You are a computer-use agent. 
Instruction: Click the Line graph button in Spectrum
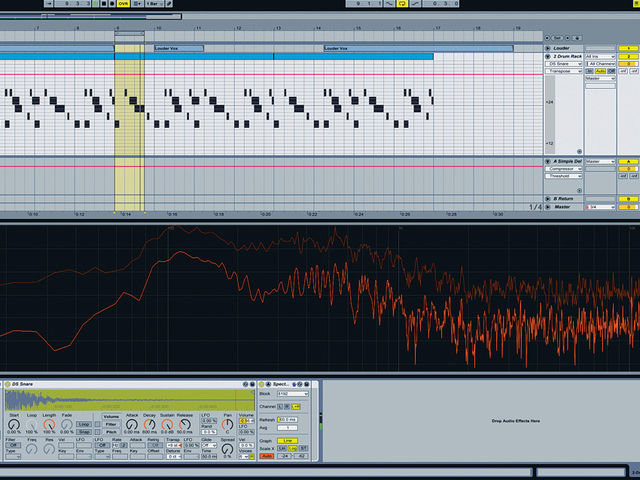coord(287,441)
